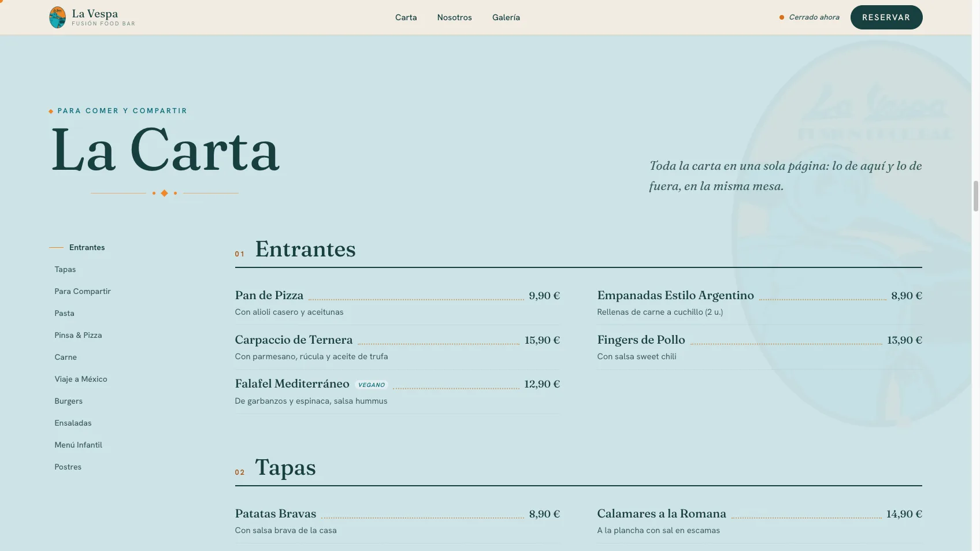Click the 13,90 € price
This screenshot has height=551, width=980.
(904, 340)
